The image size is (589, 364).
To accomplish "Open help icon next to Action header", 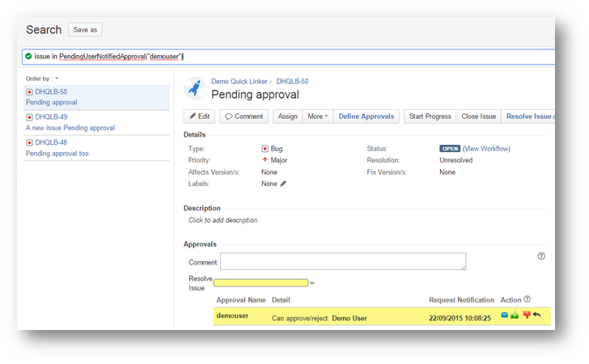I will (x=527, y=299).
